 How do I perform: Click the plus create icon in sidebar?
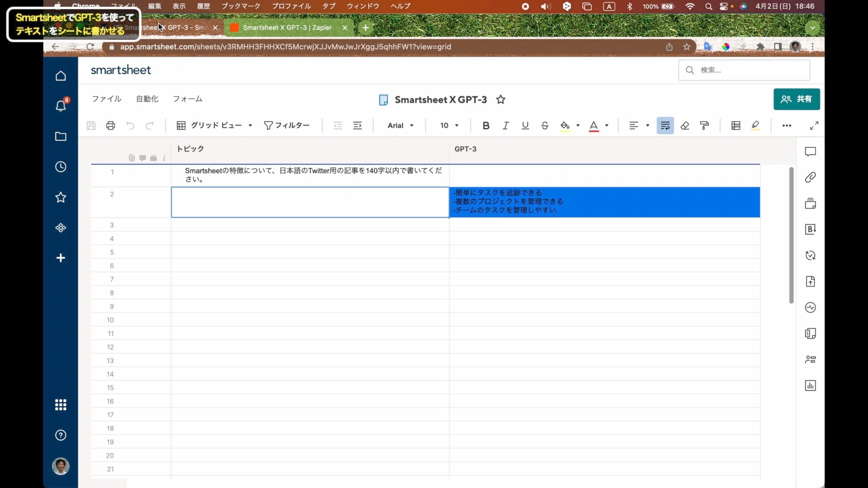click(61, 258)
